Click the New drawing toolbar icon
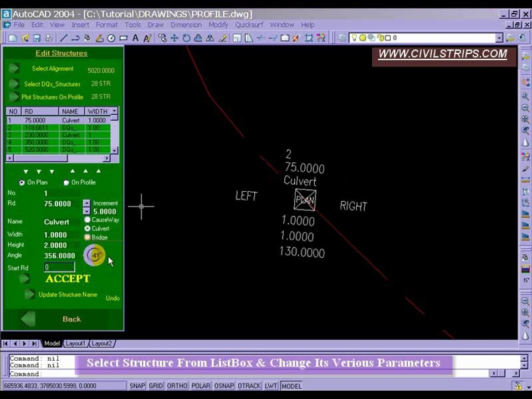Viewport: 532px width, 399px height. (13, 38)
